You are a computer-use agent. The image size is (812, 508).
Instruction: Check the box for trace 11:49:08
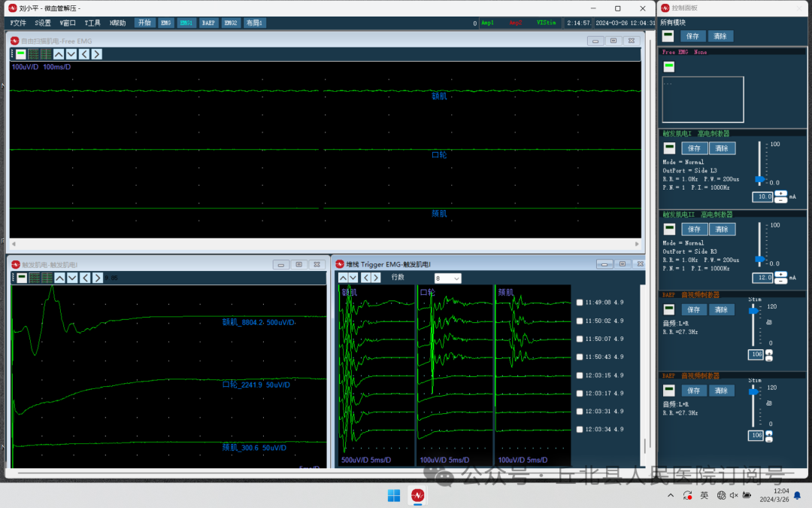[x=580, y=303]
